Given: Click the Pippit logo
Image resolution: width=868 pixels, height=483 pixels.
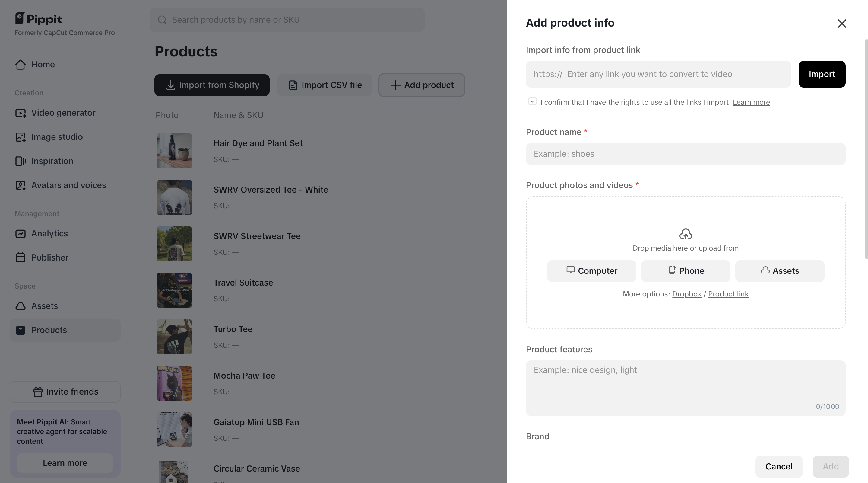Looking at the screenshot, I should pos(38,18).
